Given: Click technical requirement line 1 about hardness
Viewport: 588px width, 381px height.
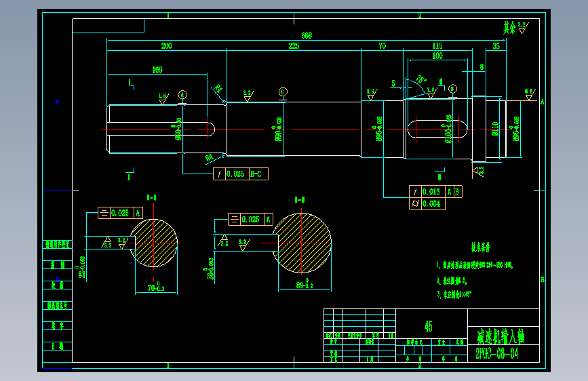Looking at the screenshot, I should pos(474,266).
